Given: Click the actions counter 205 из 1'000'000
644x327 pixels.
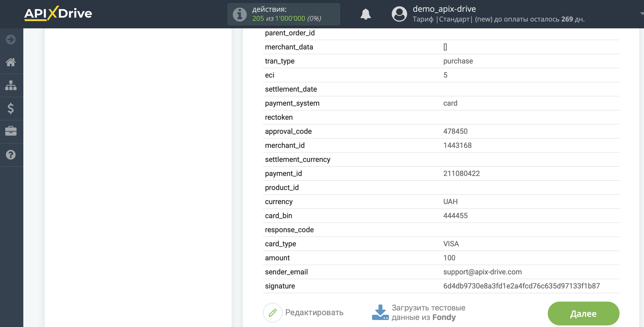Looking at the screenshot, I should (286, 19).
